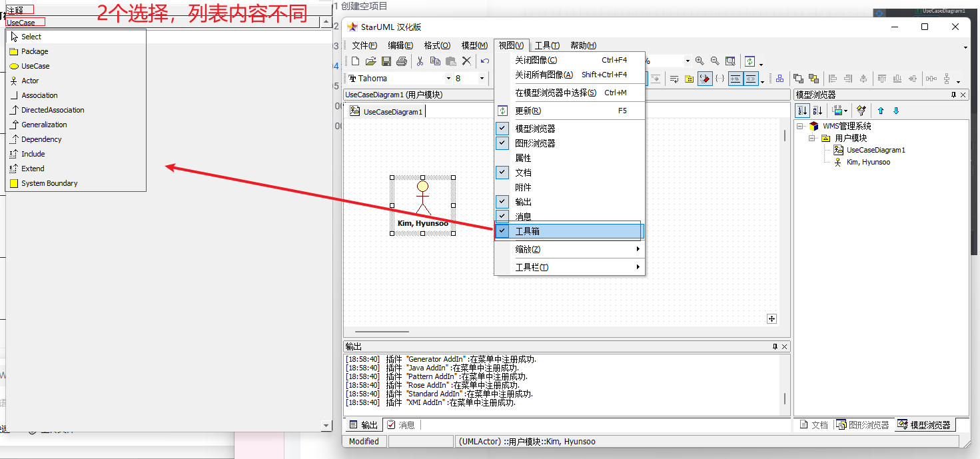The height and width of the screenshot is (459, 980).
Task: Switch to the 图形浏览器 tab
Action: (x=862, y=424)
